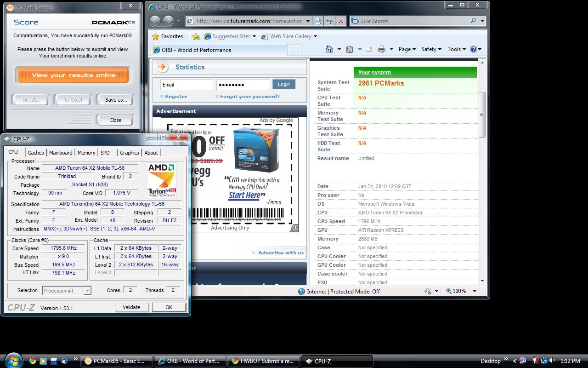Click OK button in CPU-Z
The height and width of the screenshot is (368, 588).
(x=169, y=307)
